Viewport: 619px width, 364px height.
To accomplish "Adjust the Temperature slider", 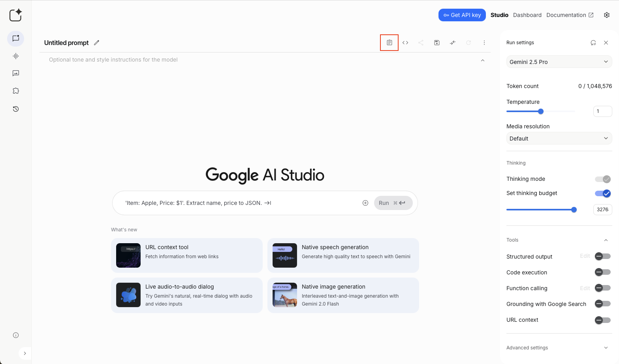I will [x=541, y=111].
